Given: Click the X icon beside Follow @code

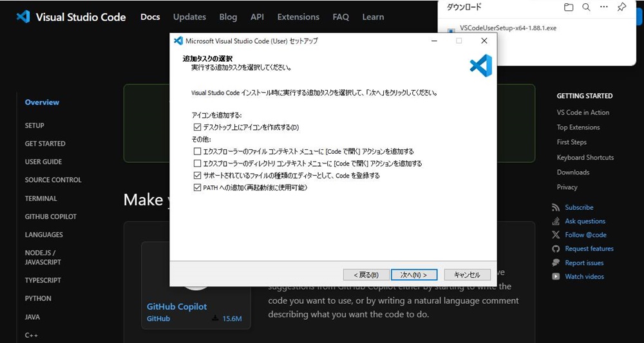Looking at the screenshot, I should [556, 235].
